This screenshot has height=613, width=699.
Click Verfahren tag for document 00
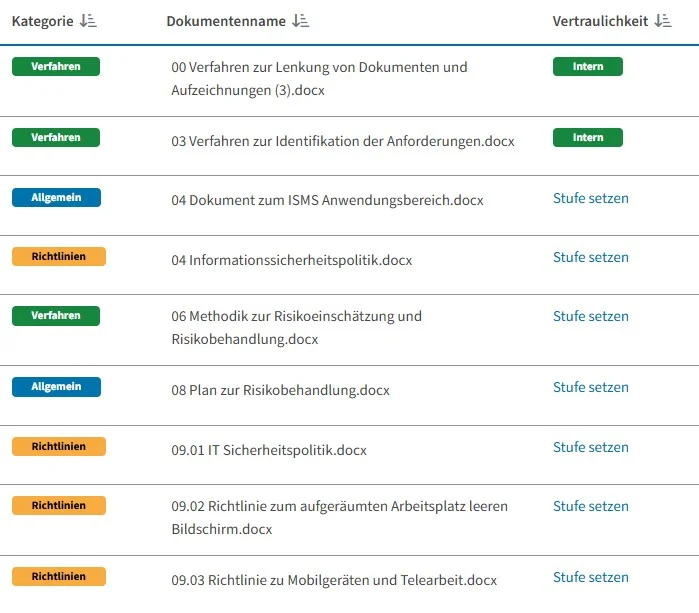(56, 67)
